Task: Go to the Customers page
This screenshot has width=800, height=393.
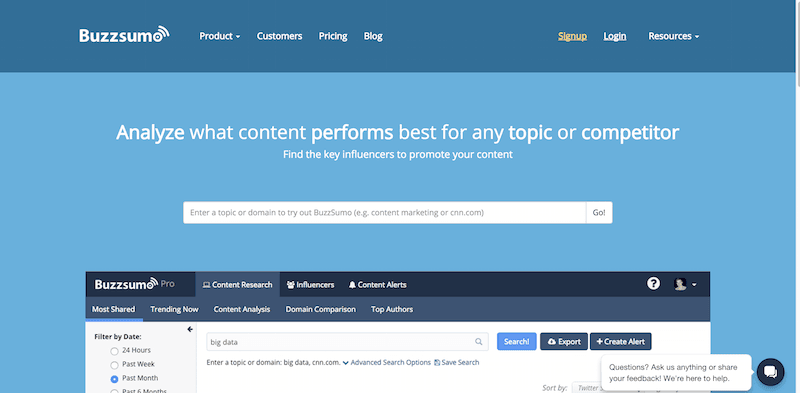Action: [279, 36]
